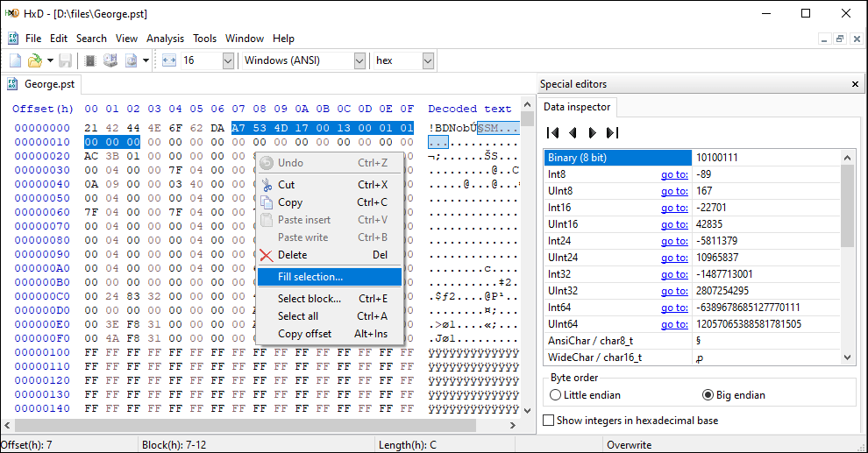Click the Save floppy disk icon
The width and height of the screenshot is (868, 453).
(x=66, y=60)
